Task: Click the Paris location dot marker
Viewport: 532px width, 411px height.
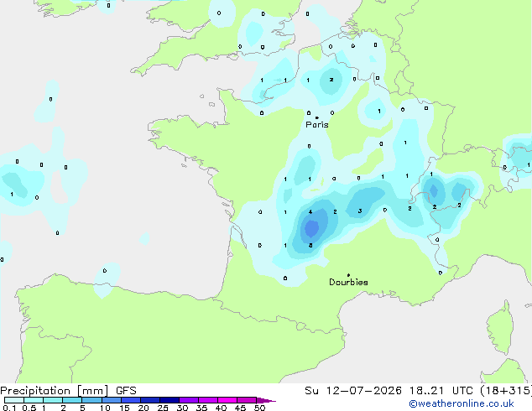Action: (x=317, y=117)
